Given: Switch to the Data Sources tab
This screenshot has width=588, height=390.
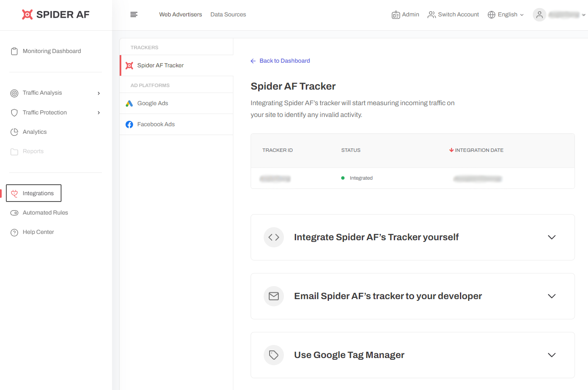Looking at the screenshot, I should [x=228, y=15].
